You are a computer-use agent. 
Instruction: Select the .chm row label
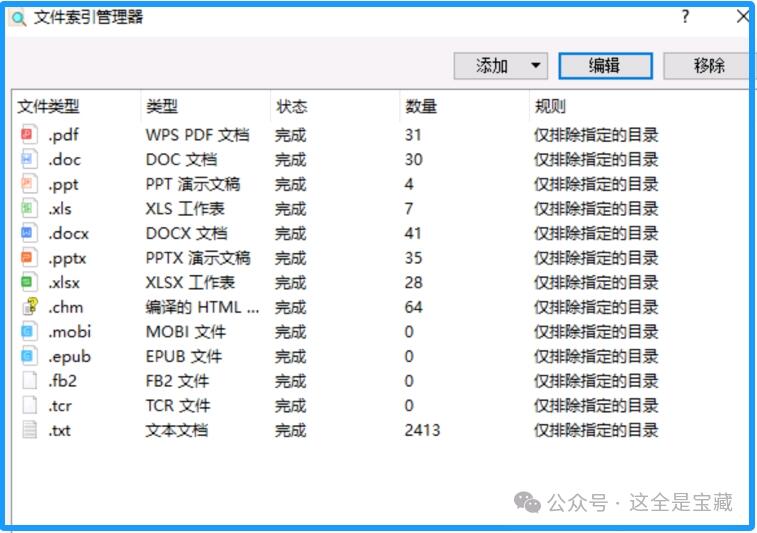(x=65, y=307)
